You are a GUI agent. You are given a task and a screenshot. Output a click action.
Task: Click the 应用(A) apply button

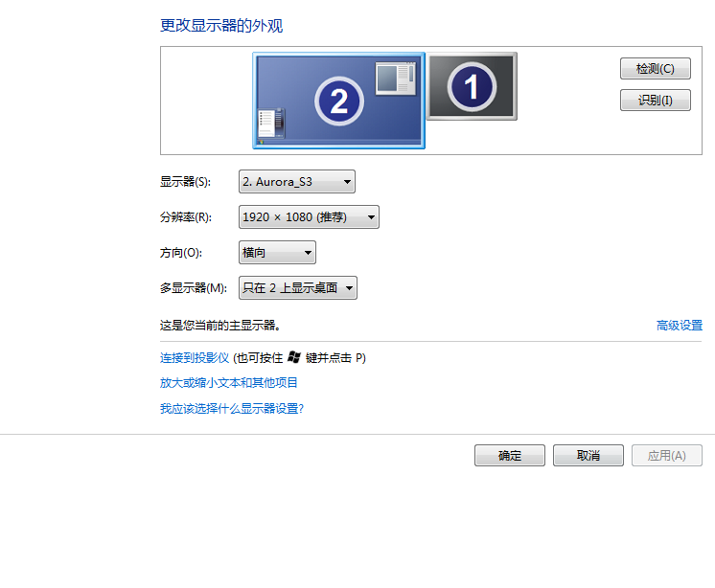(667, 456)
